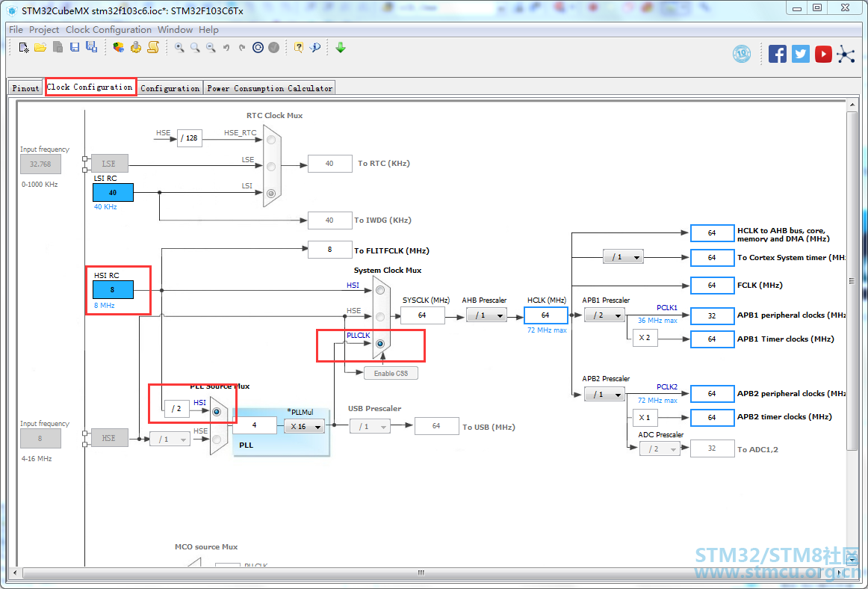Select HSE radio in PLL Source Mux
The image size is (868, 589).
pyautogui.click(x=217, y=440)
